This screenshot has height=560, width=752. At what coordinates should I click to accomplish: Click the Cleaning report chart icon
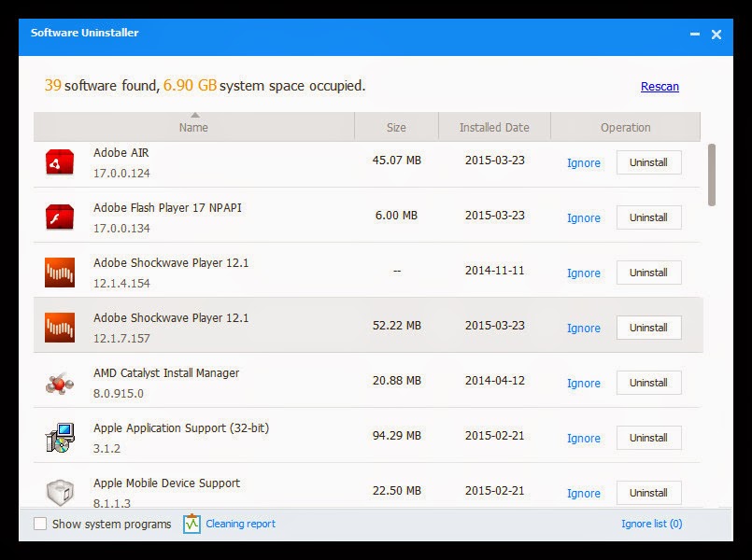pos(192,524)
